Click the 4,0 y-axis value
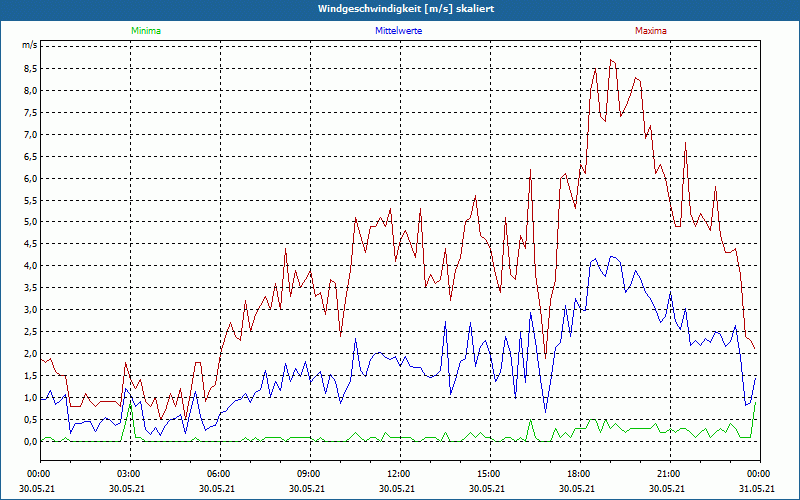The width and height of the screenshot is (800, 500). pyautogui.click(x=30, y=266)
